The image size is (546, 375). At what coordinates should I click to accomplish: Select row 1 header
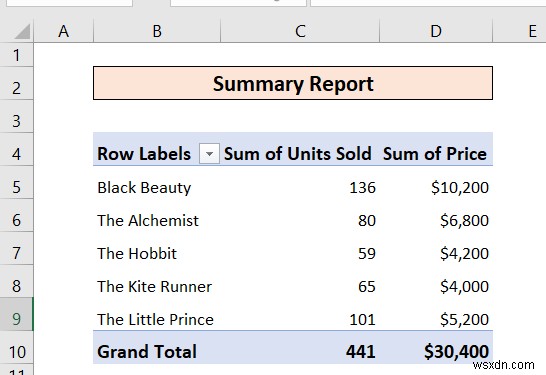(x=16, y=55)
